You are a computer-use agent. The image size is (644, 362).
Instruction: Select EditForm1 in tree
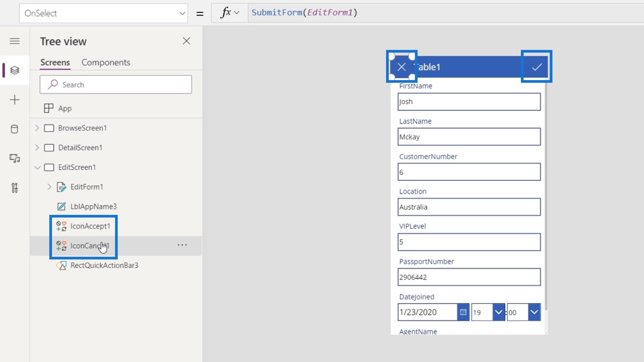[x=87, y=187]
